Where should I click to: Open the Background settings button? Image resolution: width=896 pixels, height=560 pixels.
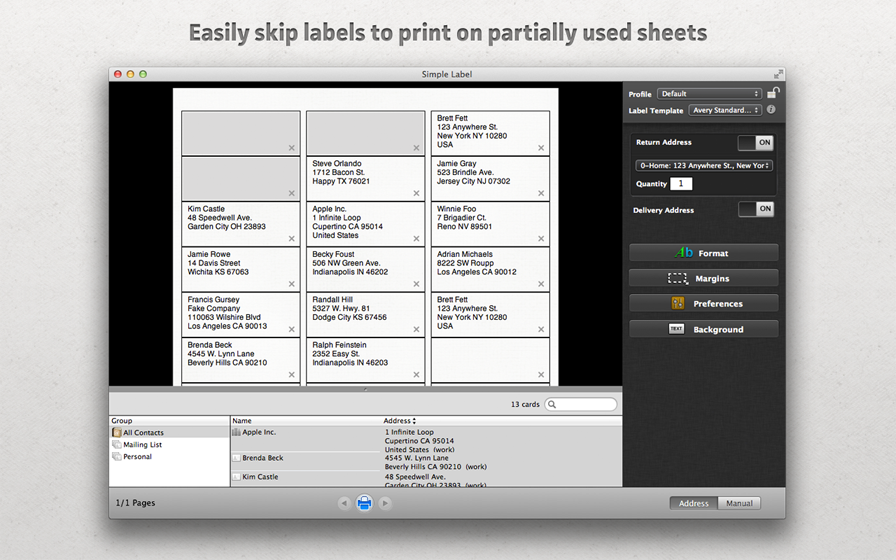click(x=703, y=329)
